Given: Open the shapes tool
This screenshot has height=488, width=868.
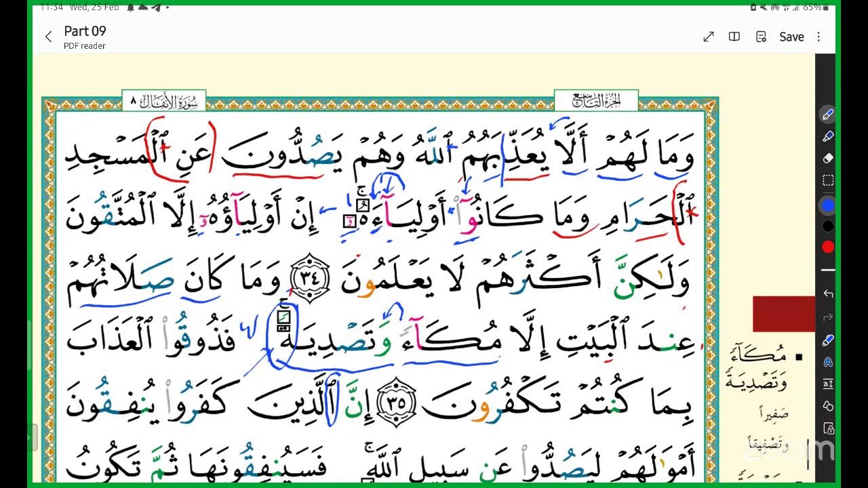Looking at the screenshot, I should (828, 405).
